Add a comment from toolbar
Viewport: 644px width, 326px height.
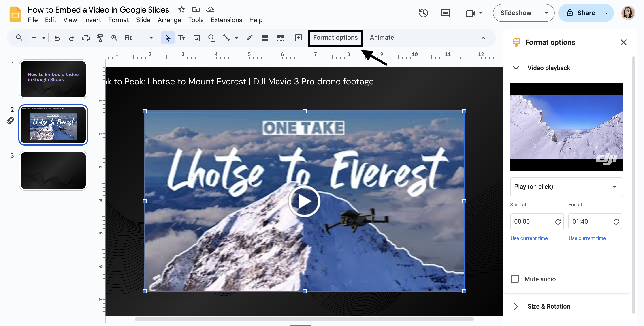point(298,38)
